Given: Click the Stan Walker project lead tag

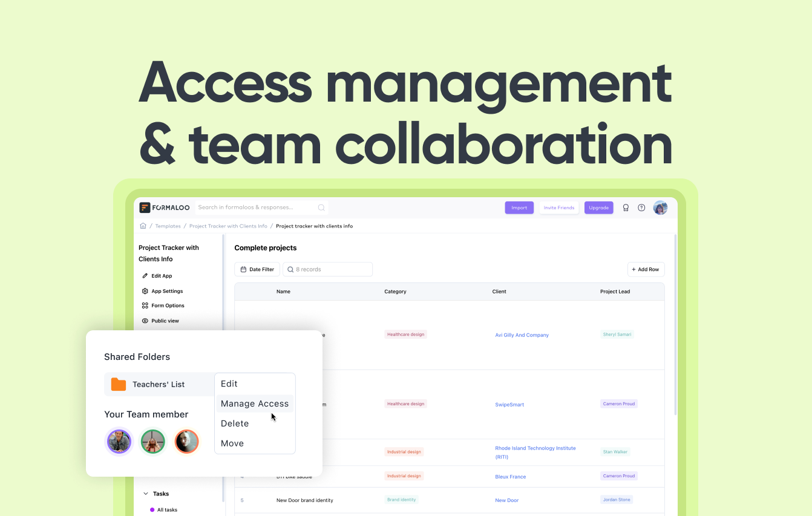Looking at the screenshot, I should (615, 451).
